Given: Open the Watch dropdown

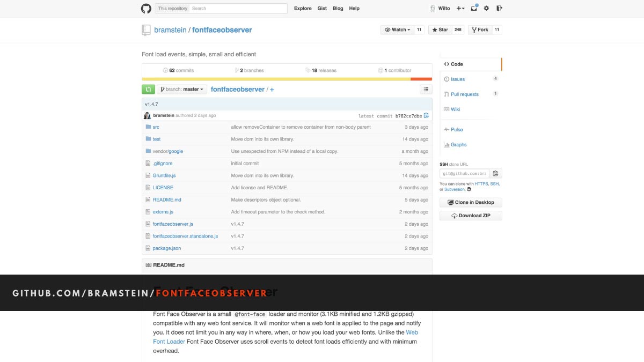Looking at the screenshot, I should click(x=397, y=30).
